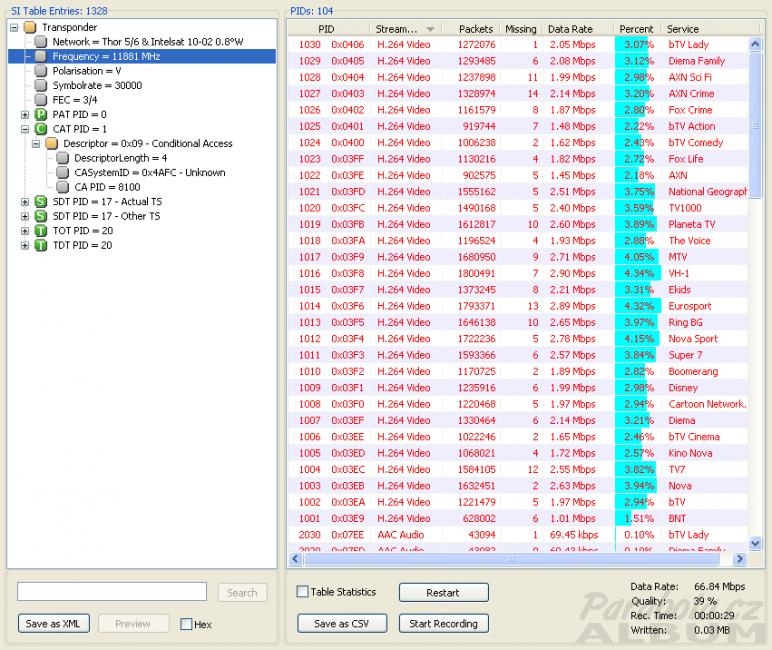Select the Disney service row
This screenshot has width=772, height=650.
518,388
